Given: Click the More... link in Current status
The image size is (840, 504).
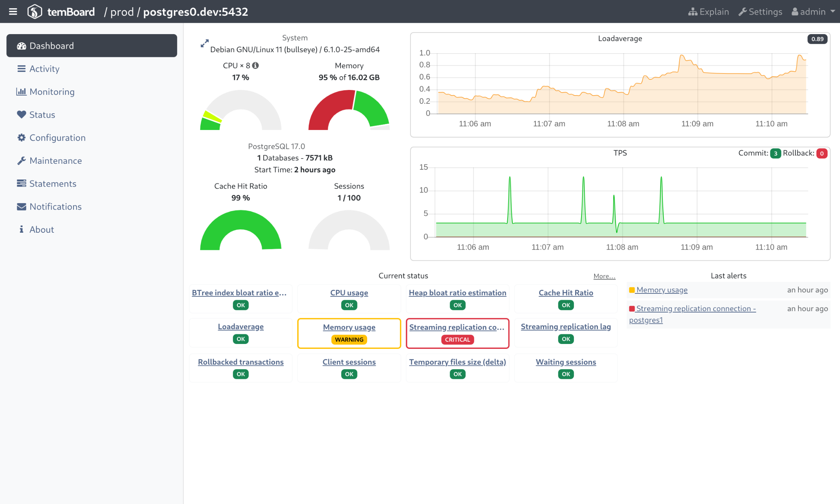Looking at the screenshot, I should [x=604, y=276].
